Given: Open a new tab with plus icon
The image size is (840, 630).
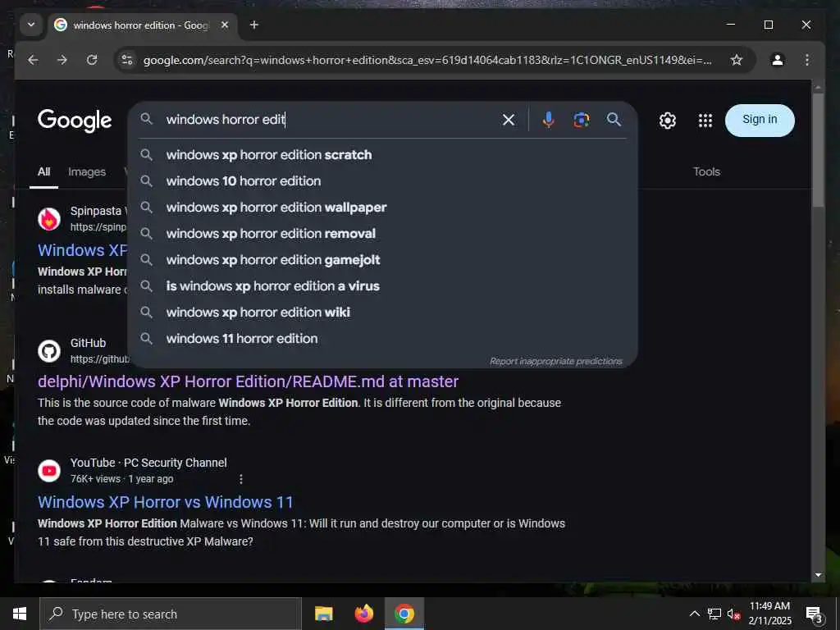Looking at the screenshot, I should 254,25.
